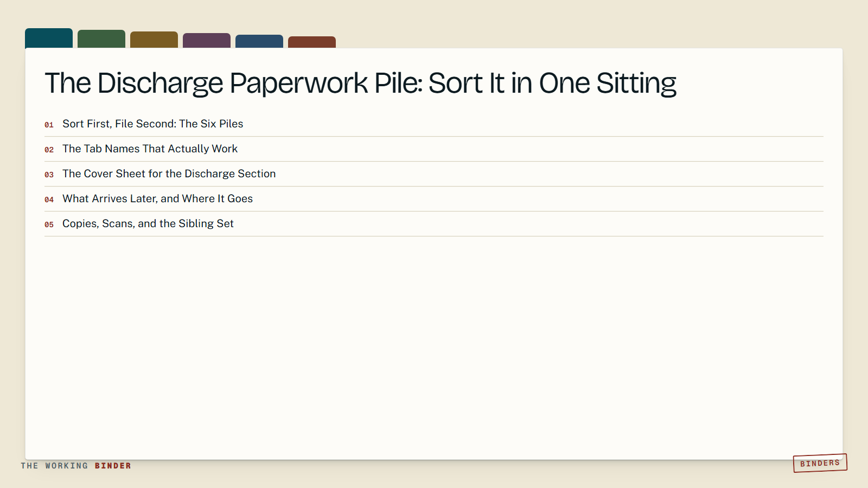Click the 05 section number marker
Image resolution: width=868 pixels, height=488 pixels.
pyautogui.click(x=49, y=224)
